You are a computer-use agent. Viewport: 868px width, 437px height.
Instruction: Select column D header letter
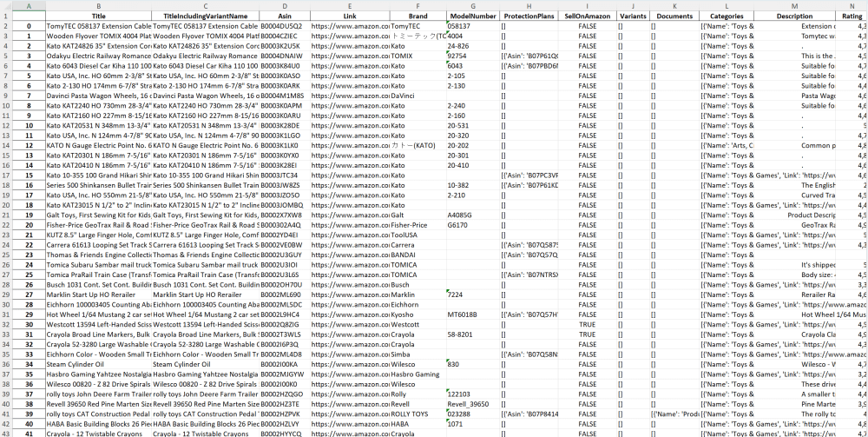(x=285, y=5)
